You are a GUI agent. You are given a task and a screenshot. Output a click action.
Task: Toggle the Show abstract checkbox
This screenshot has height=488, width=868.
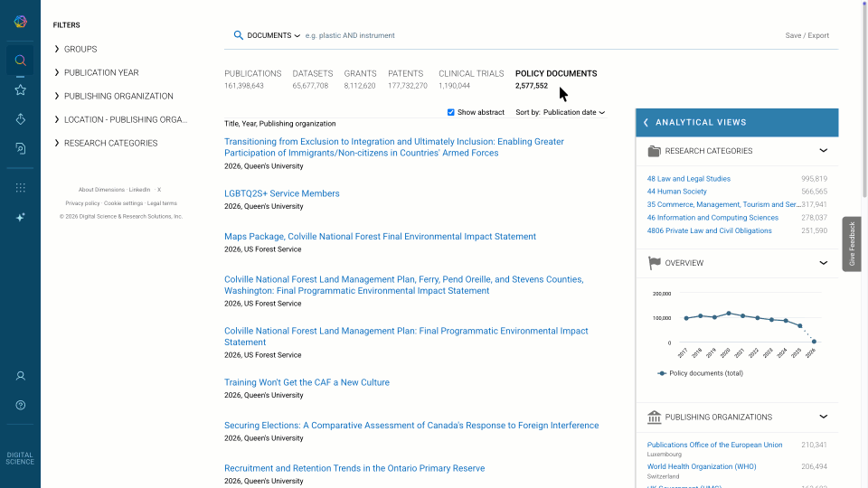451,112
